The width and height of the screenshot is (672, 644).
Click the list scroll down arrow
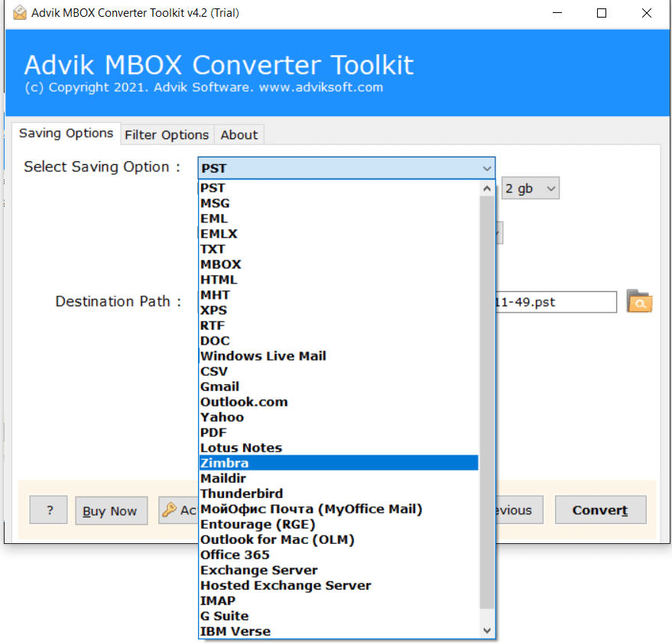pyautogui.click(x=487, y=631)
